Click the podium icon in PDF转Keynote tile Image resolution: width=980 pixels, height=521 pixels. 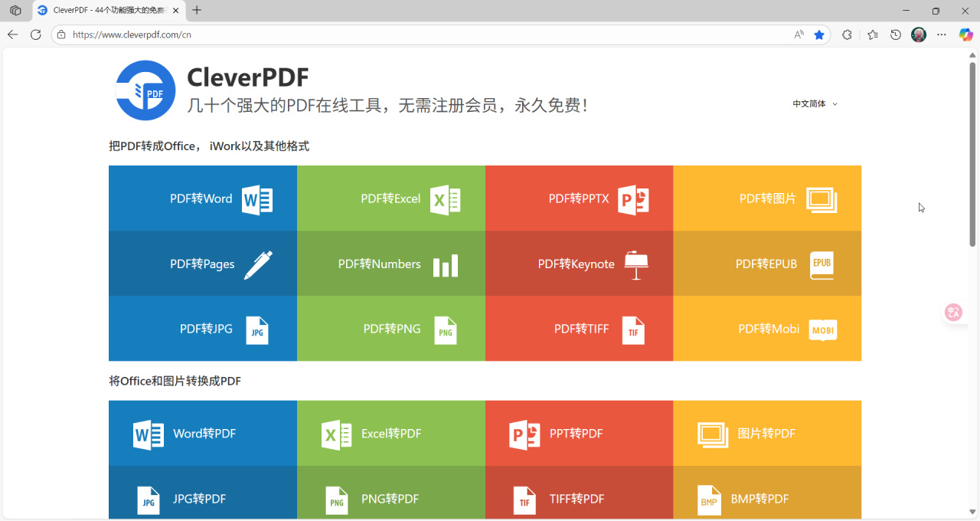pos(636,265)
